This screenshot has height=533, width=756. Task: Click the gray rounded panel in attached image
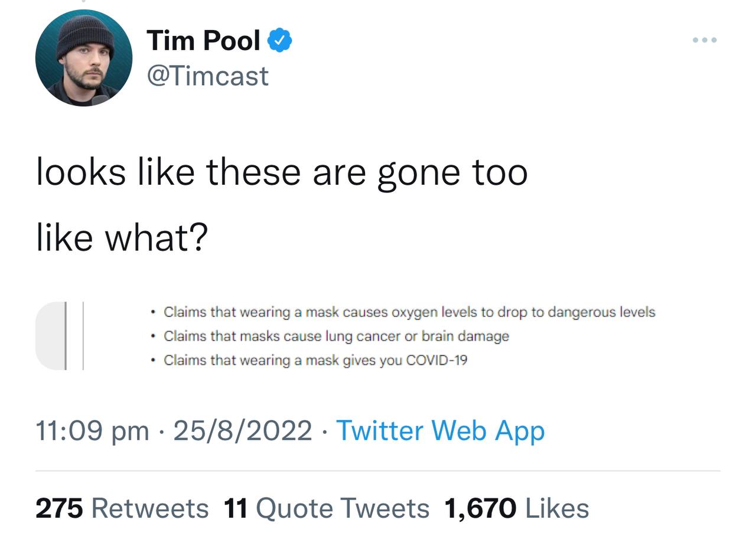click(50, 336)
